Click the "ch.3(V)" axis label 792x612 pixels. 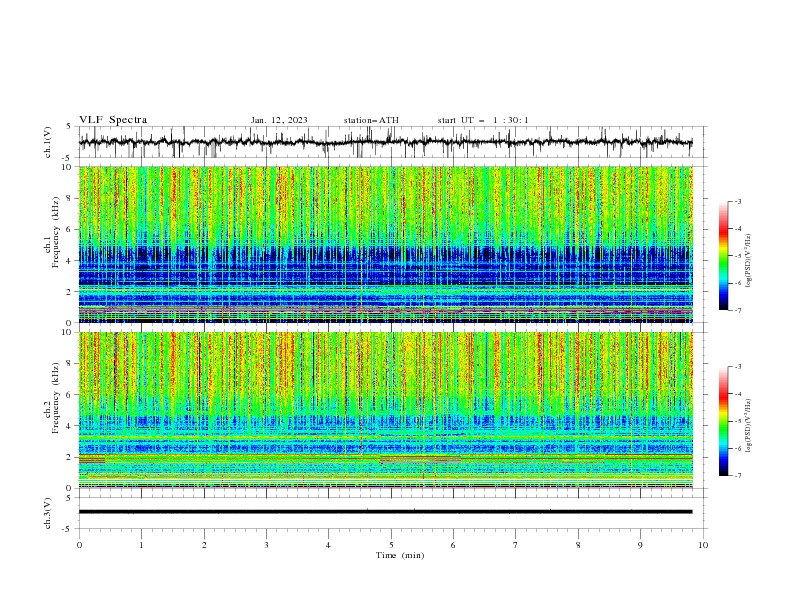(x=48, y=513)
